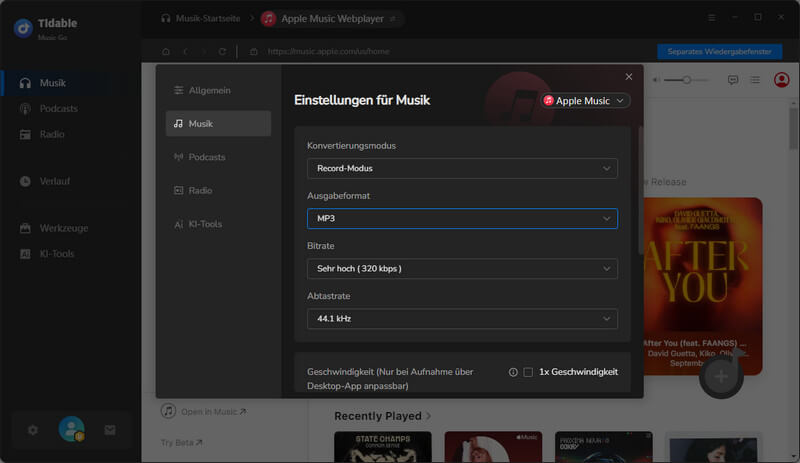Select the Musik settings tab
Viewport: 800px width, 463px height.
[218, 124]
